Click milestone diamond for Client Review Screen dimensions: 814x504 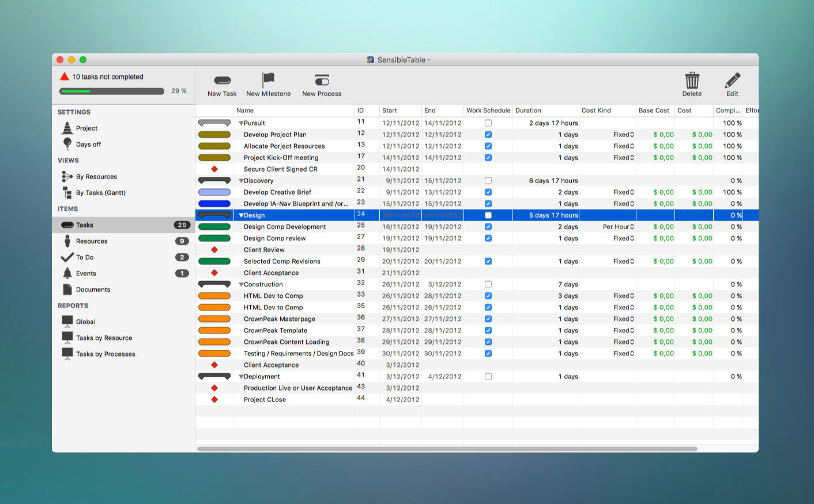point(214,249)
